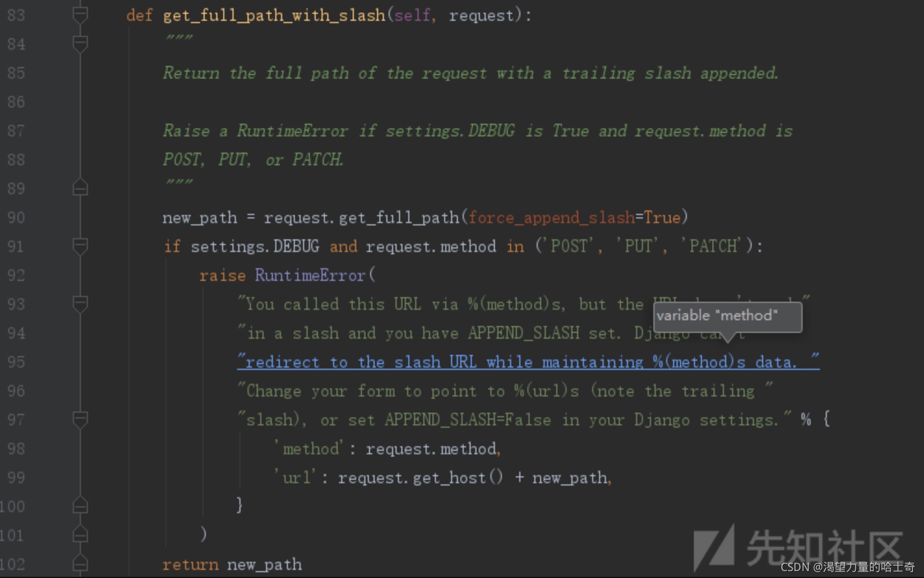Click request.get_host() on line 99
The height and width of the screenshot is (578, 924).
(x=421, y=477)
